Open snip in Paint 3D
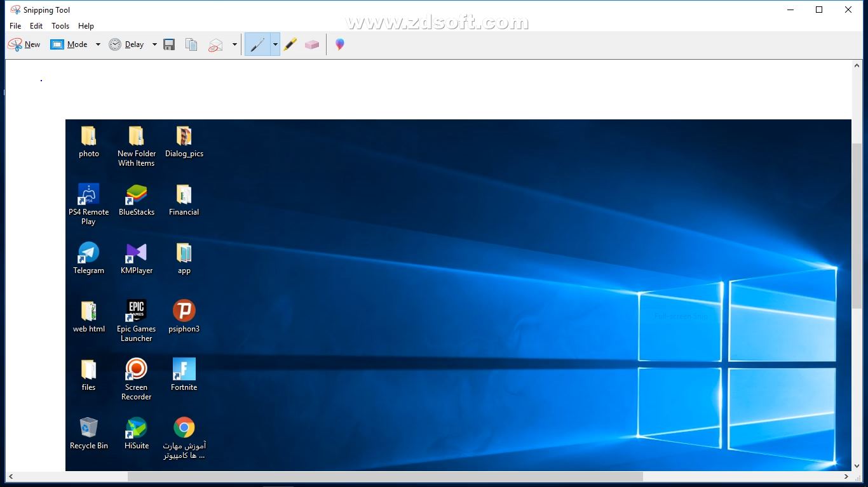 coord(340,44)
